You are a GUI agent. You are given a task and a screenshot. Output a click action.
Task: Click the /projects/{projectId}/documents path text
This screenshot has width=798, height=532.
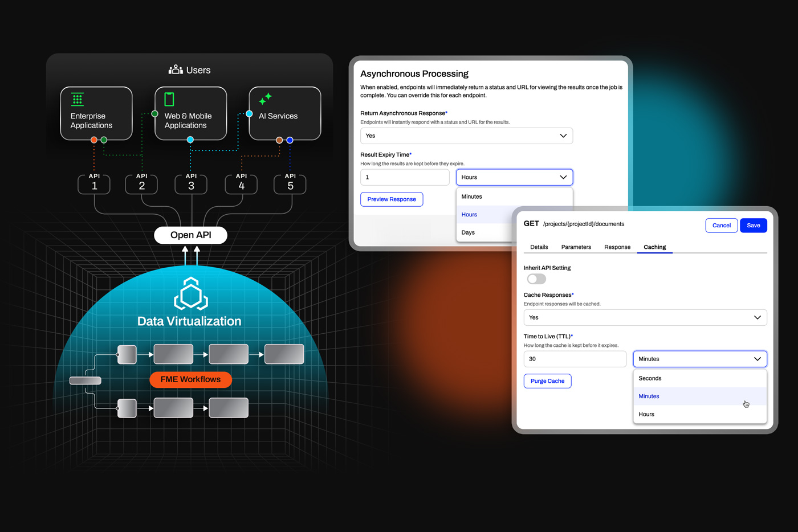point(584,224)
